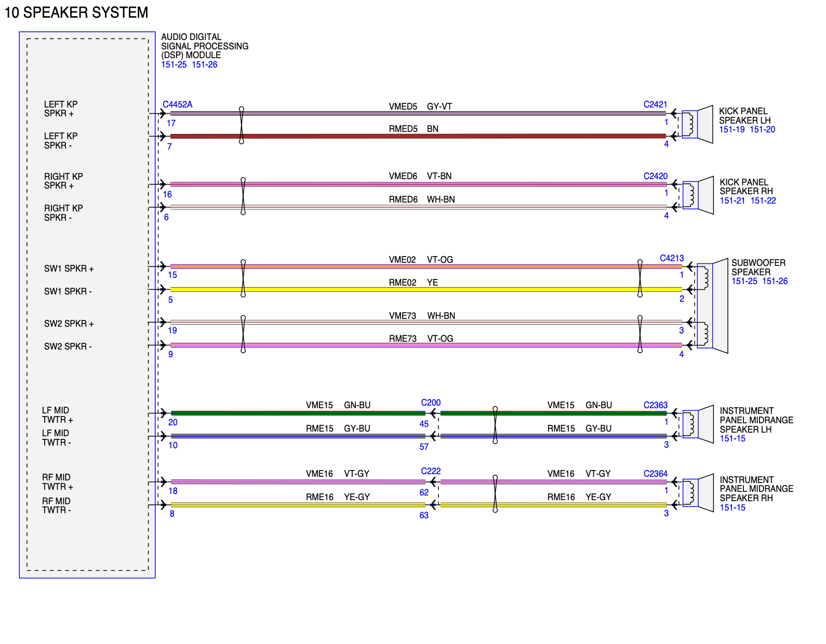Select the wire label VMED6 VT-BN
826x644 pixels.
click(x=420, y=177)
